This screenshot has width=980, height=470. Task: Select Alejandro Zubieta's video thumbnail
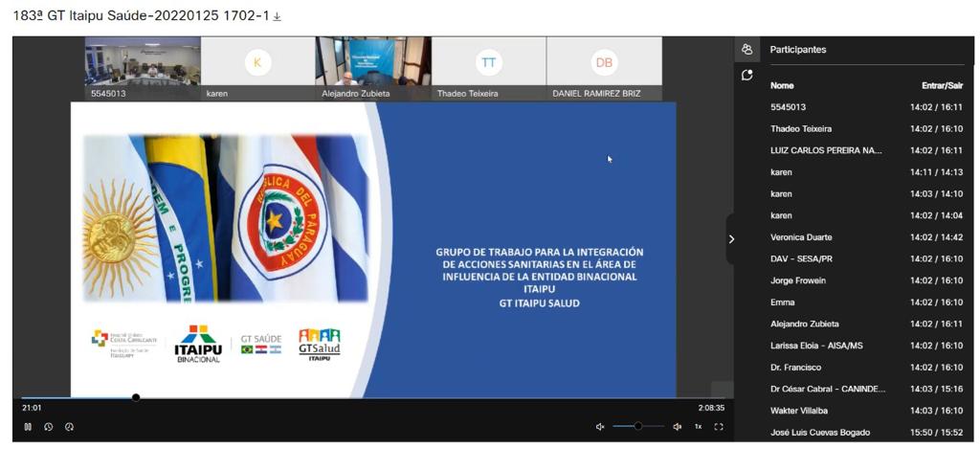pos(373,69)
